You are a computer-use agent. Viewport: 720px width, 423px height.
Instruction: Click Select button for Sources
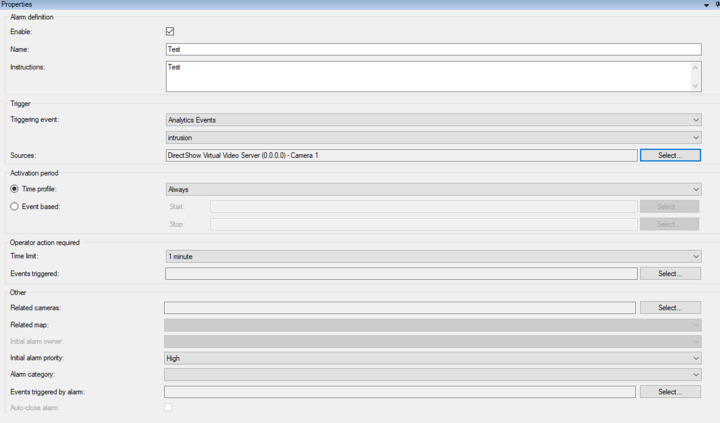(670, 155)
